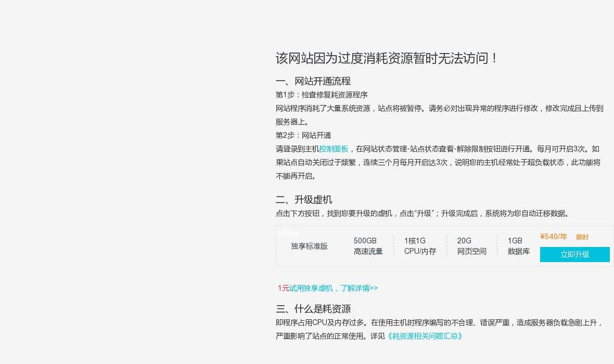Open the 耗资源相关问题汇总 link
Viewport: 614px width, 364px height.
click(425, 336)
